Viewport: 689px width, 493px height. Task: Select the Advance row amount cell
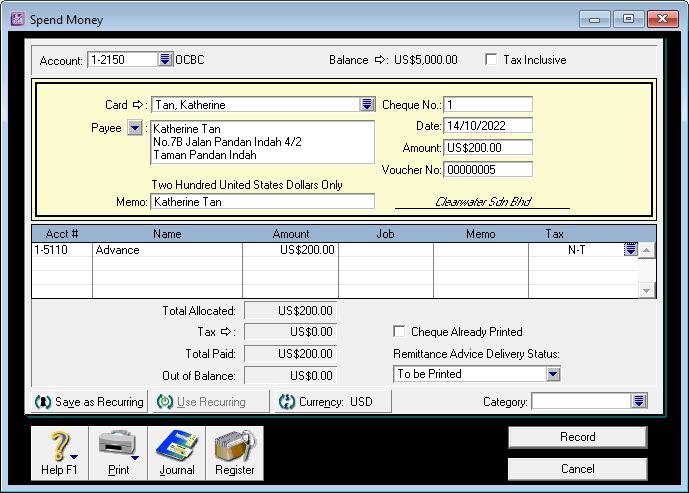(290, 250)
